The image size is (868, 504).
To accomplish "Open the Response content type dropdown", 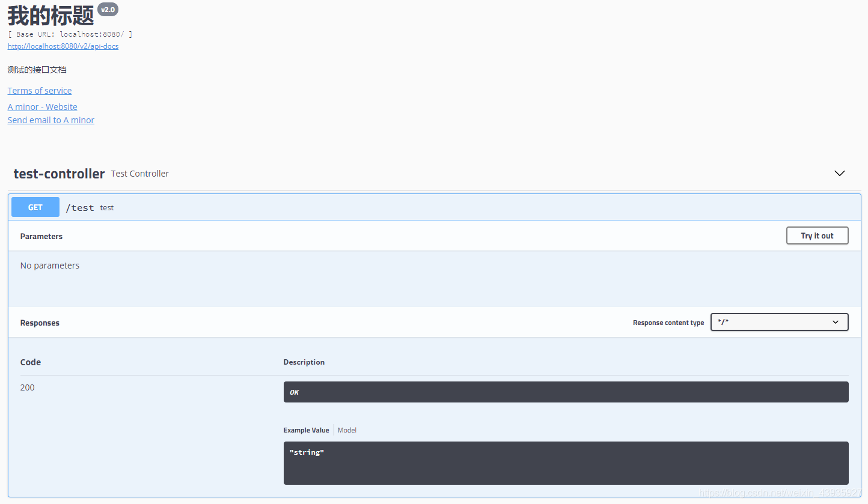I will coord(779,322).
